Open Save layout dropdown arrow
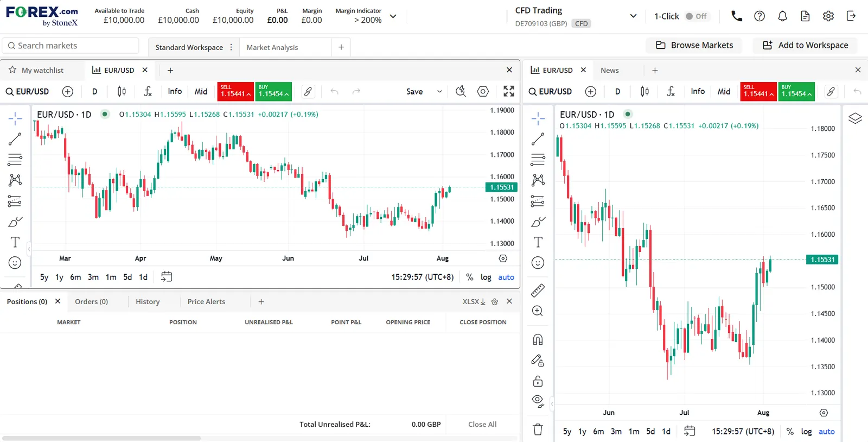 (x=439, y=92)
